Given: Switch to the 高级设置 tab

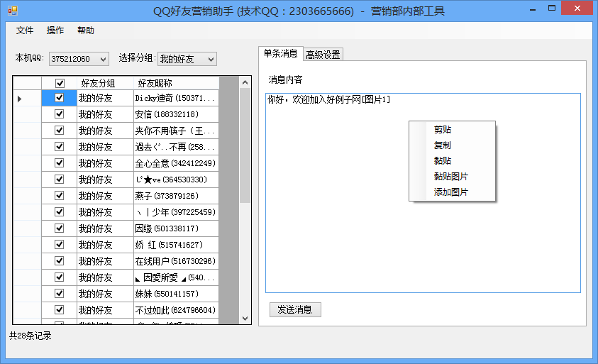Looking at the screenshot, I should click(323, 55).
